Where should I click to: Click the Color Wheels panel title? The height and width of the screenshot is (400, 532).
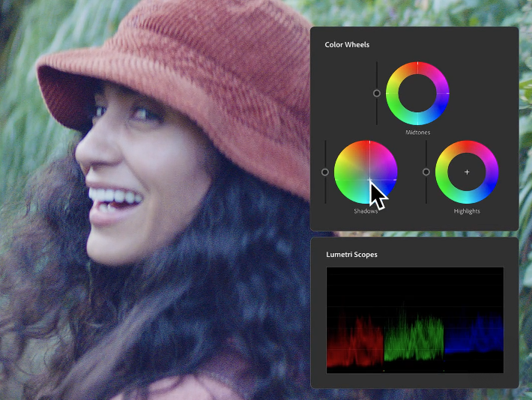347,45
